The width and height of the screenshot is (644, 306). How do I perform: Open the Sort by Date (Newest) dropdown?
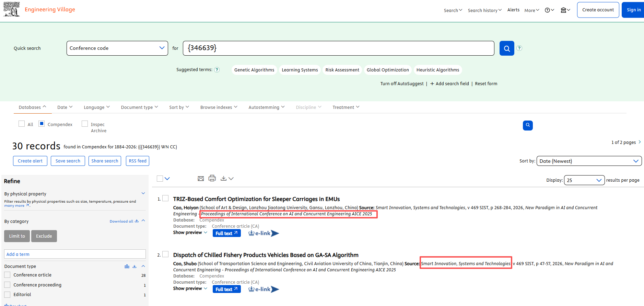coord(588,161)
